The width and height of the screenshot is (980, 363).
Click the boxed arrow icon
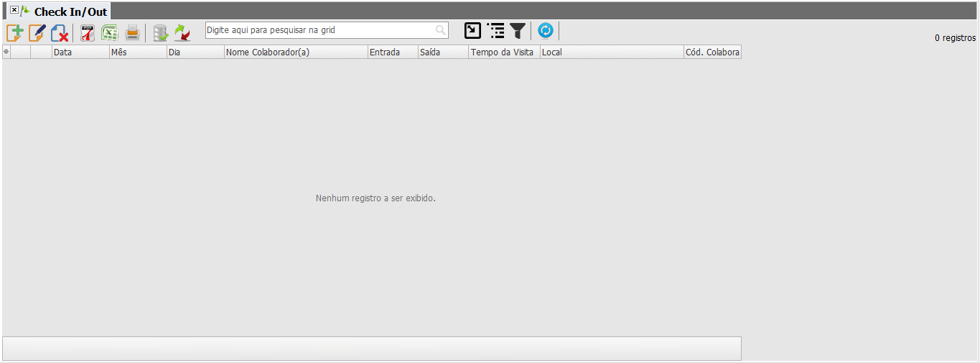(x=472, y=30)
